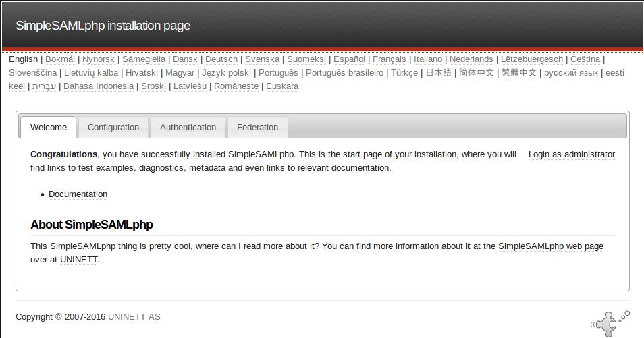Switch language to Deutsch

(221, 59)
